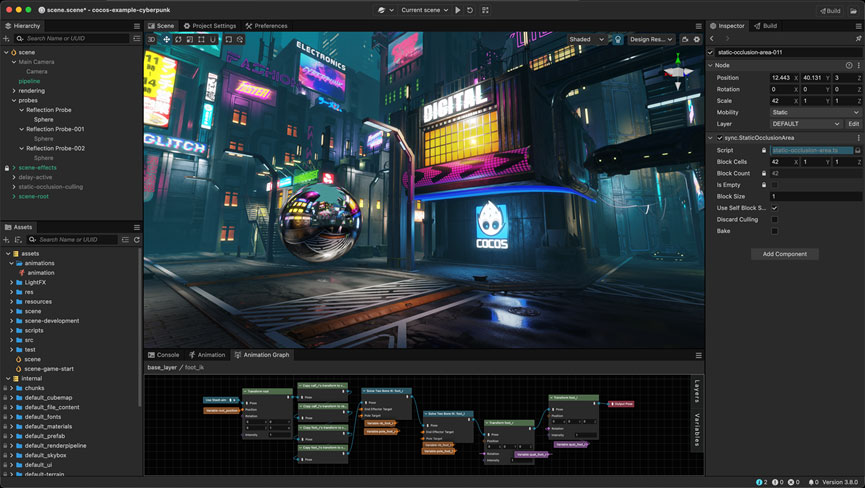Screen dimensions: 865x488
Task: Open the Console tab
Action: pos(164,355)
